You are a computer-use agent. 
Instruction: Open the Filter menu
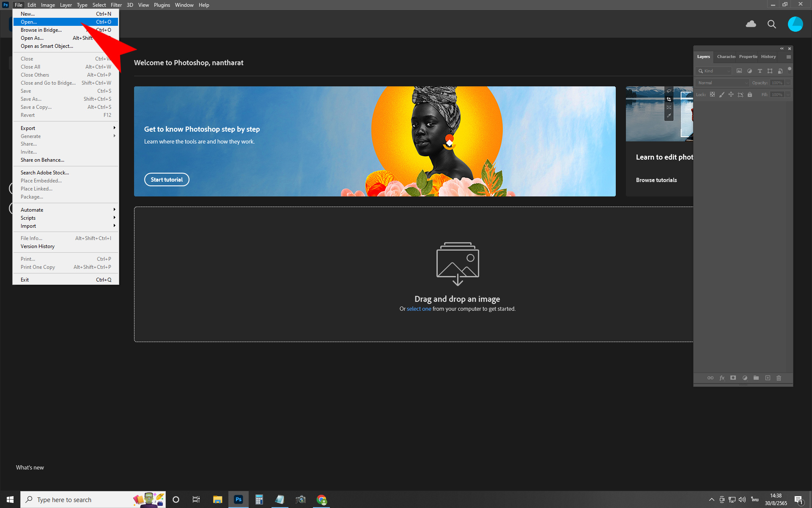116,5
